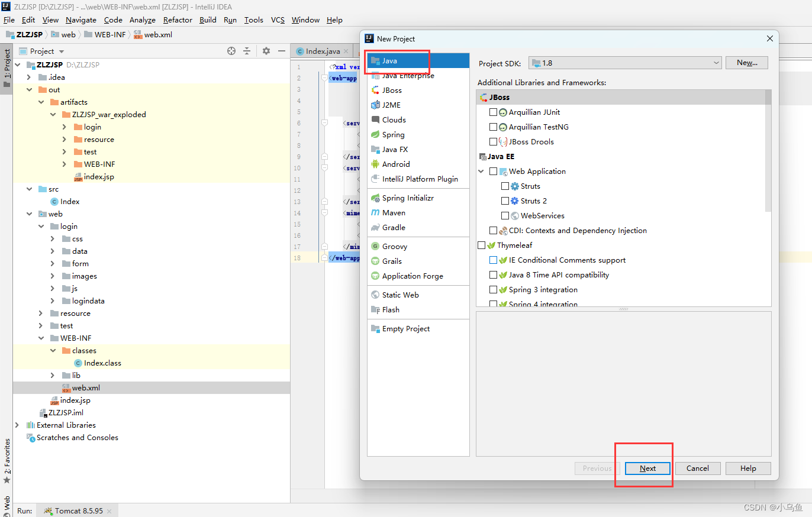Open the Navigate menu
The image size is (812, 517).
(81, 20)
